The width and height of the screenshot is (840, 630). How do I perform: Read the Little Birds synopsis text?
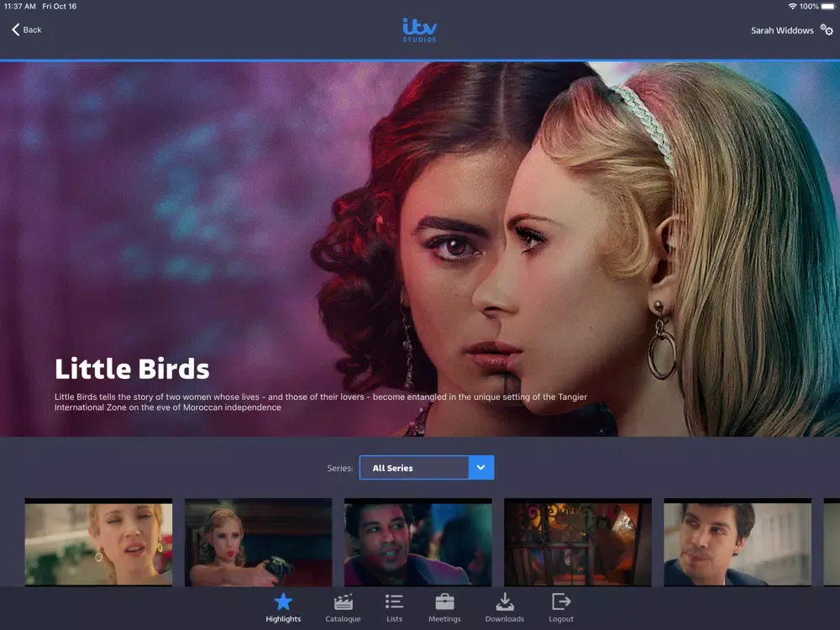tap(321, 402)
